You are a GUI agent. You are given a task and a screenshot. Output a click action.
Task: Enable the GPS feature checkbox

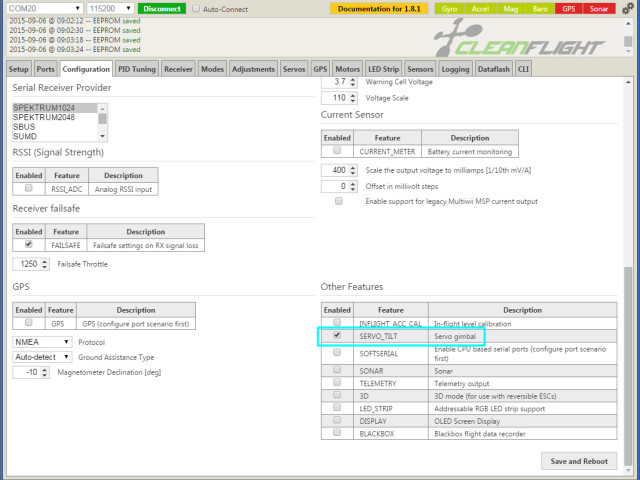(x=29, y=322)
